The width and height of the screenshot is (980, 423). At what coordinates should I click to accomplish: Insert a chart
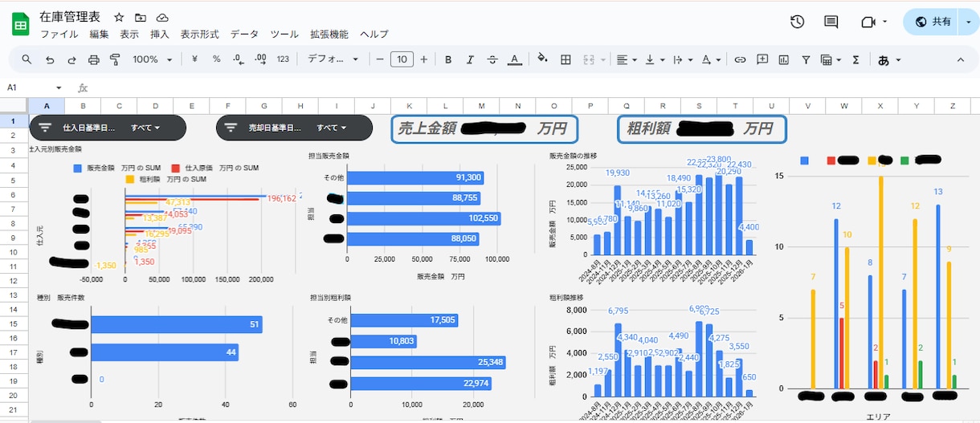[784, 59]
